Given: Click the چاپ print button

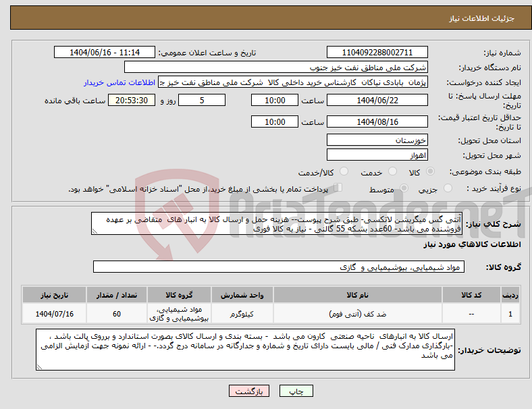Looking at the screenshot, I should tap(296, 391).
